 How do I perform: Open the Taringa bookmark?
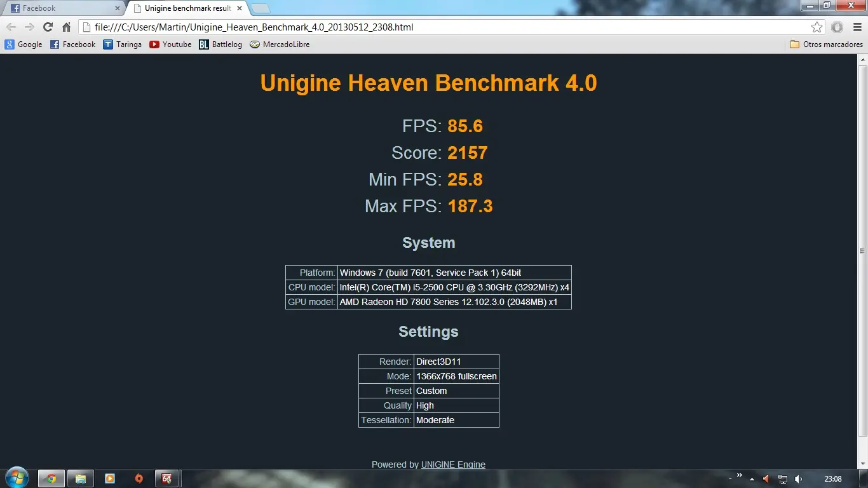point(123,44)
